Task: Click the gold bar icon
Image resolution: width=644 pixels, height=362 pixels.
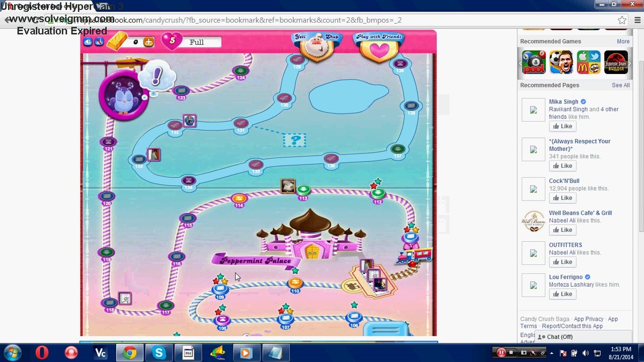Action: point(117,41)
